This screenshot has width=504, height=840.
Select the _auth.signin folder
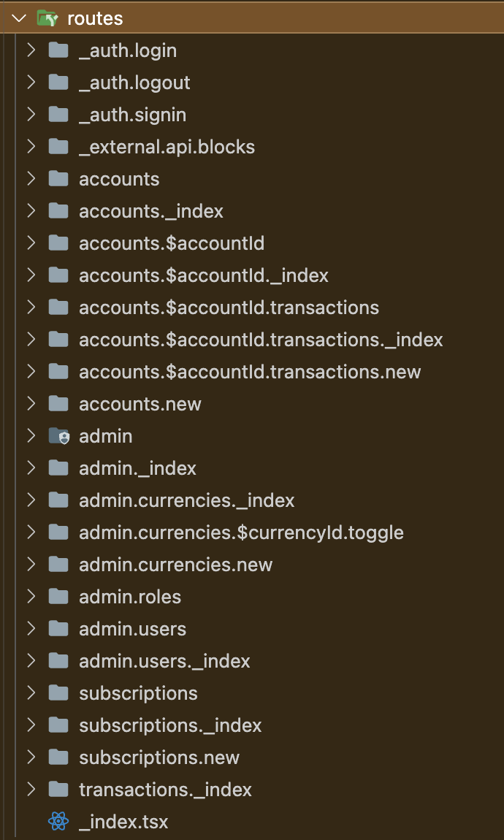click(131, 114)
